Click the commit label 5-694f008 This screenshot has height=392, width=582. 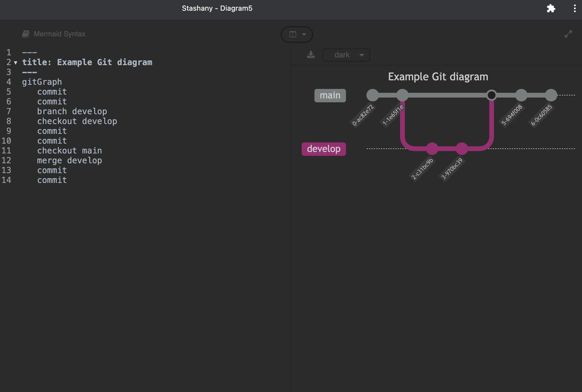[x=512, y=115]
